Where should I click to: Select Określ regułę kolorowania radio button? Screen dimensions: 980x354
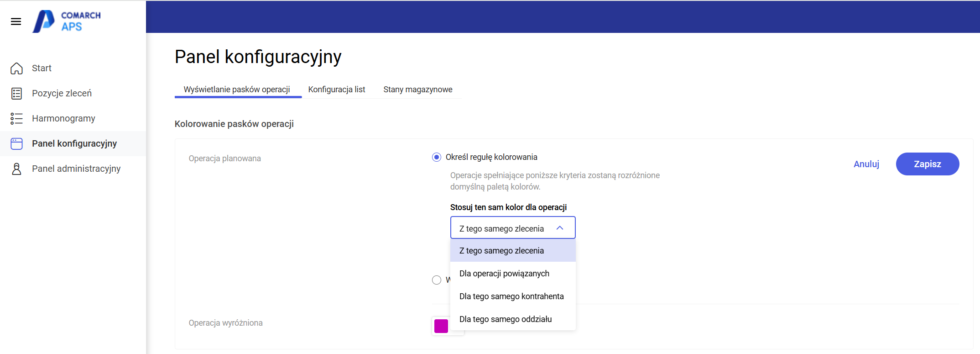[x=437, y=157]
